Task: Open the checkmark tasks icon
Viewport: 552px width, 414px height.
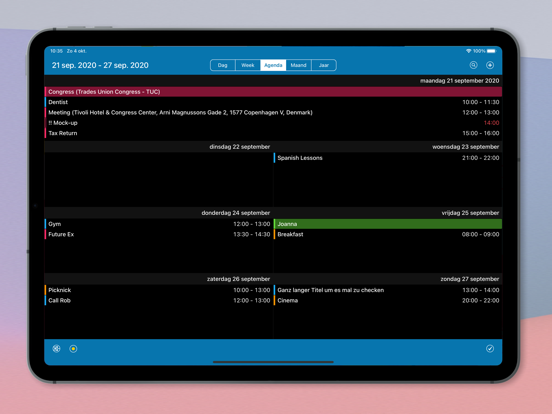Action: [x=490, y=349]
